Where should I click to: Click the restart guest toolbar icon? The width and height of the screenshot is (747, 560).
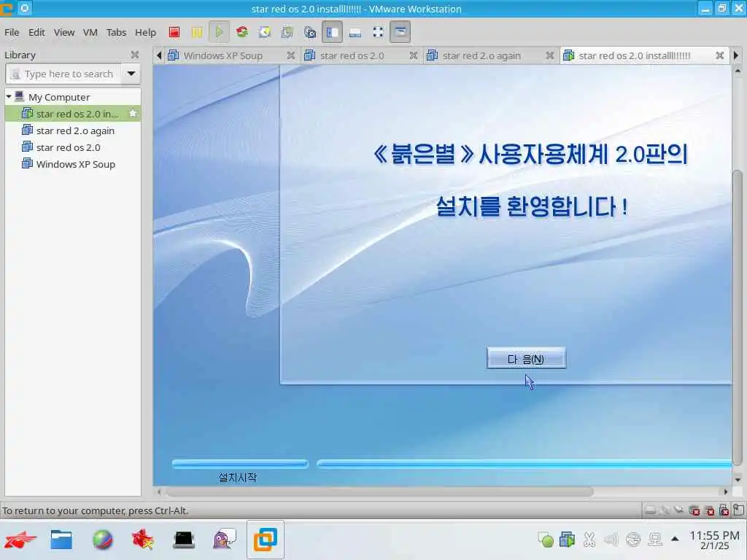[242, 32]
